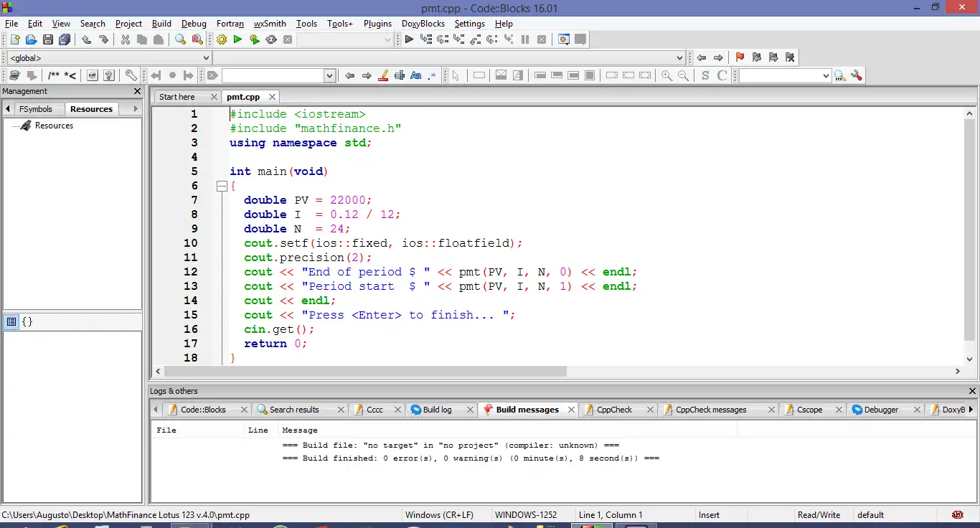The width and height of the screenshot is (980, 528).
Task: Open the incremental search text dropdown
Action: click(329, 75)
